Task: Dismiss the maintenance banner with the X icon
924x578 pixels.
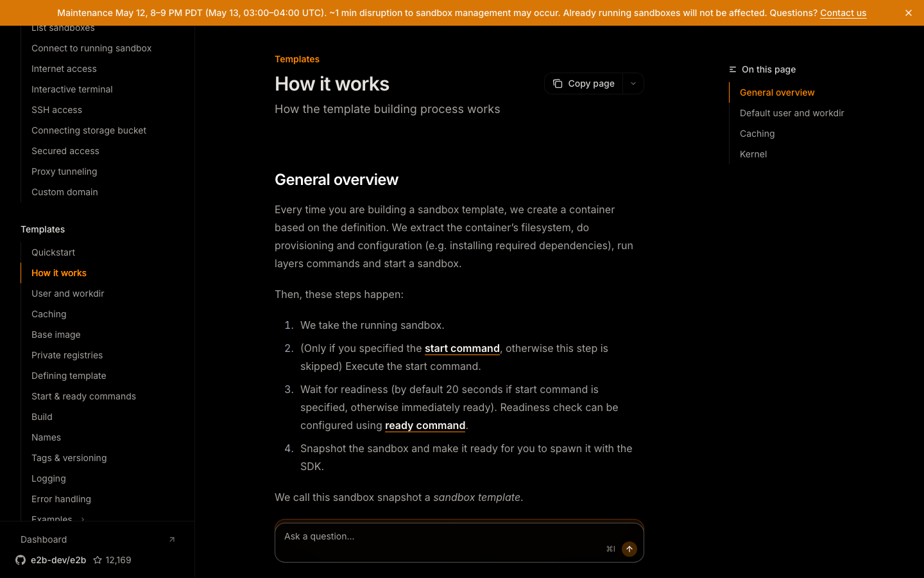Action: pyautogui.click(x=909, y=13)
